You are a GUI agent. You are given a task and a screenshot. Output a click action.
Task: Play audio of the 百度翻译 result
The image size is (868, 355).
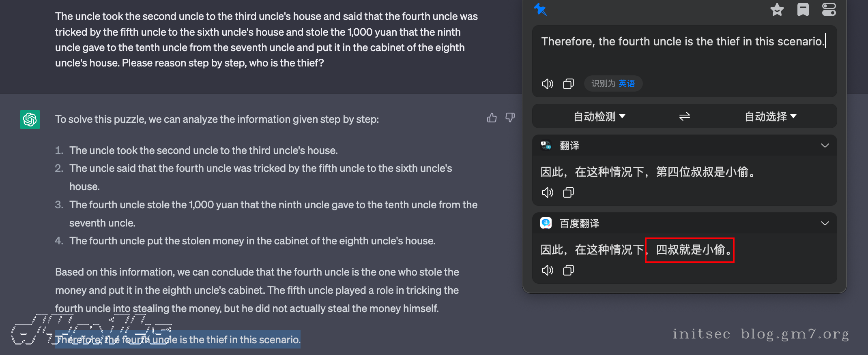(547, 270)
